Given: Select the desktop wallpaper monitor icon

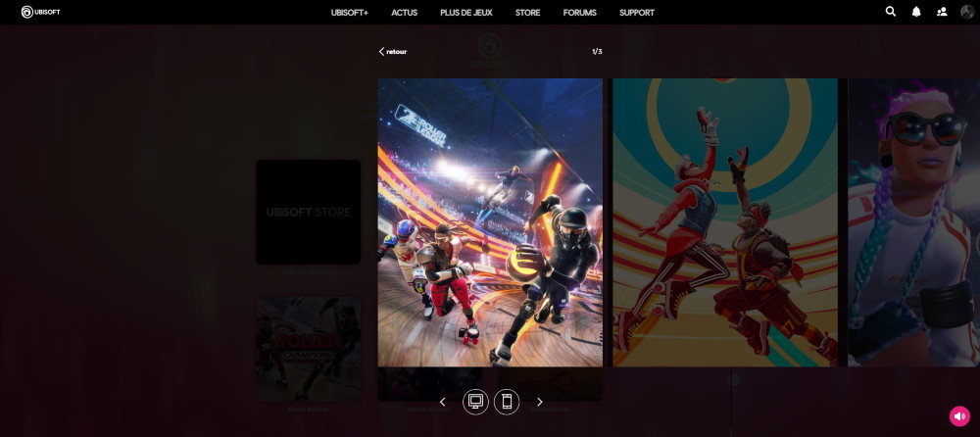Looking at the screenshot, I should [x=475, y=402].
